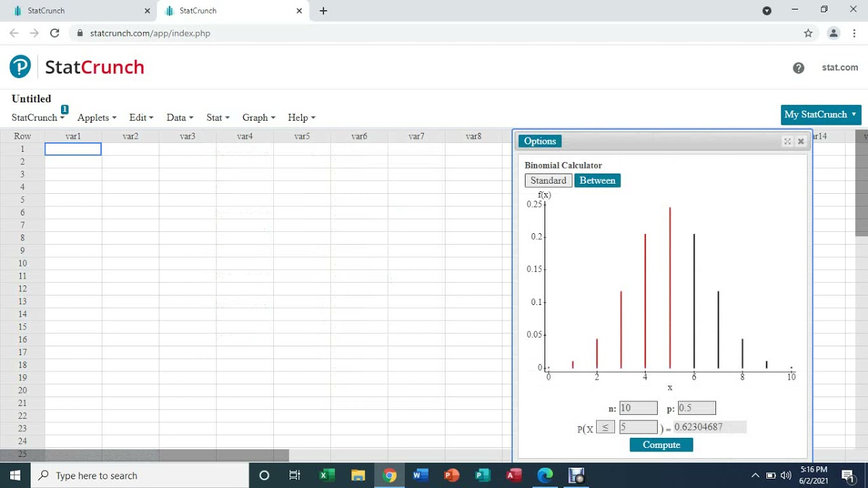Select row 10 header
Image resolution: width=868 pixels, height=488 pixels.
(22, 263)
